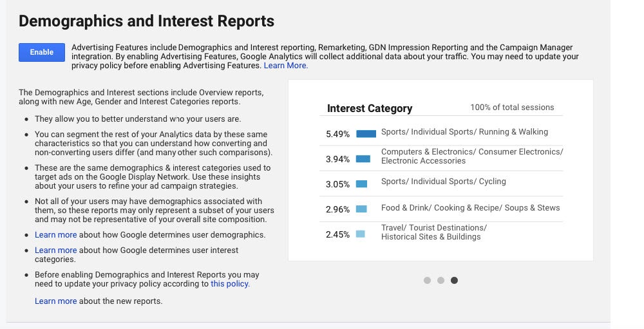The width and height of the screenshot is (644, 329).
Task: Open Learn More link for Advertising Features
Action: coord(285,66)
